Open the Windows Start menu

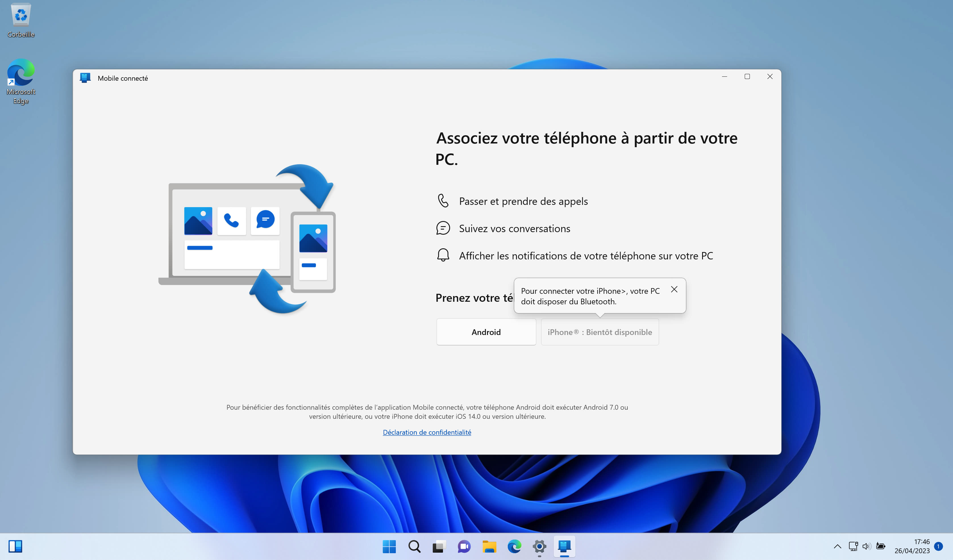tap(389, 546)
